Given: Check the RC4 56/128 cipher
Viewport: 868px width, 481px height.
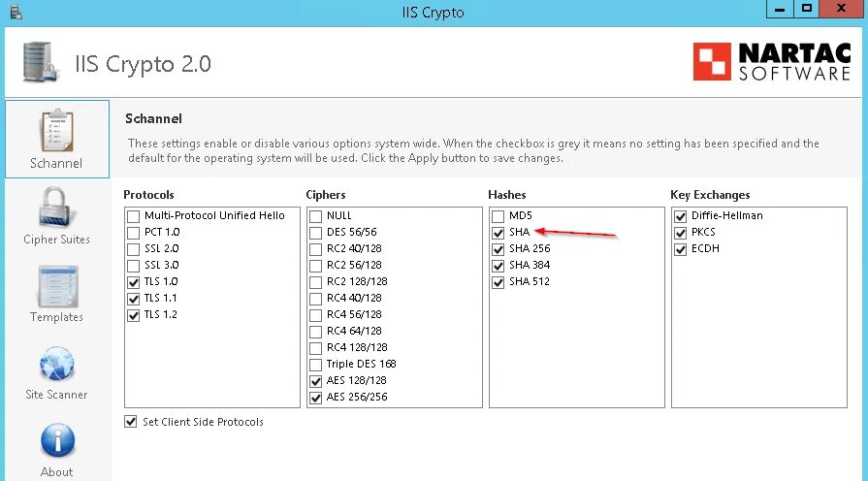Looking at the screenshot, I should 315,315.
